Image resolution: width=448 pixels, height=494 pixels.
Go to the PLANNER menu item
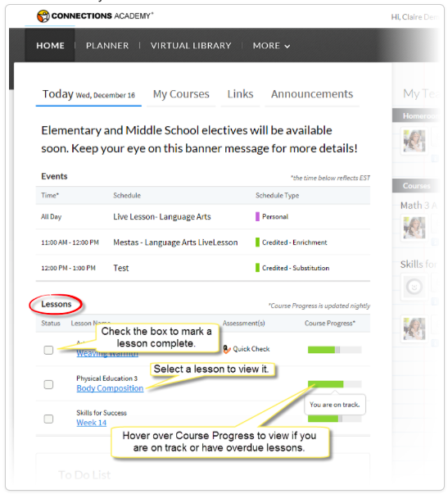[107, 46]
